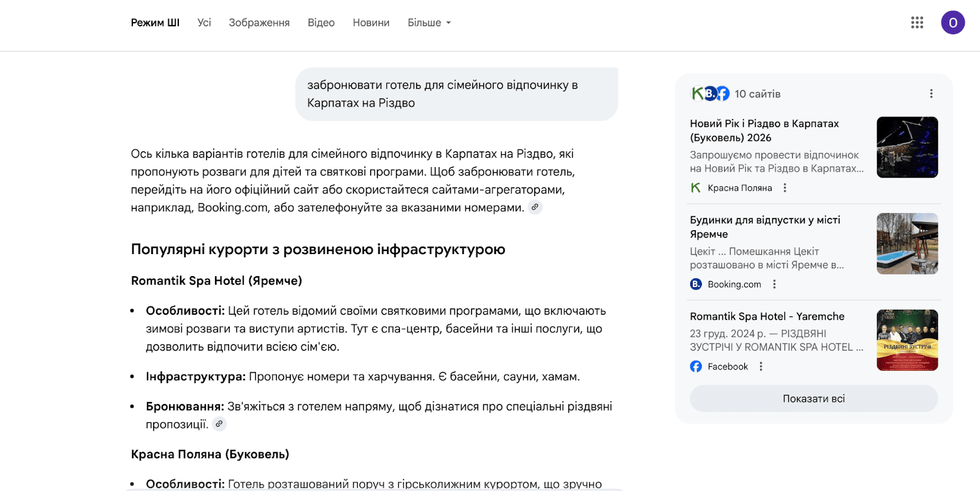Click the Yaremche pool house thumbnail
Screen dimensions: 980x491
coord(907,244)
